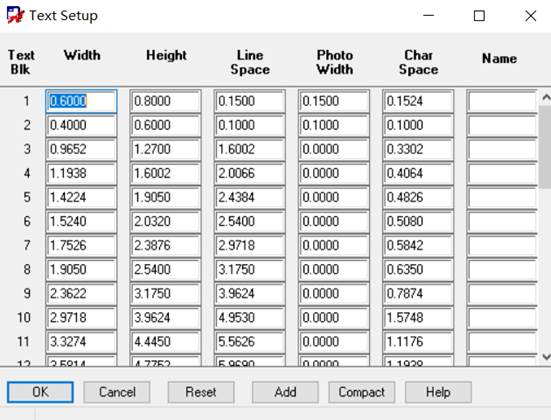Click Line Space field in row 2
The image size is (551, 420).
(x=250, y=125)
